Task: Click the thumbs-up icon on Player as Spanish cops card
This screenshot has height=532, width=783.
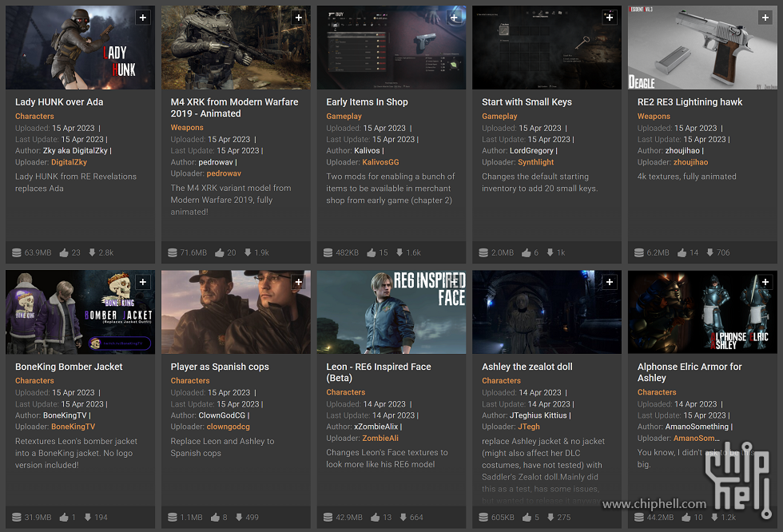Action: (215, 518)
